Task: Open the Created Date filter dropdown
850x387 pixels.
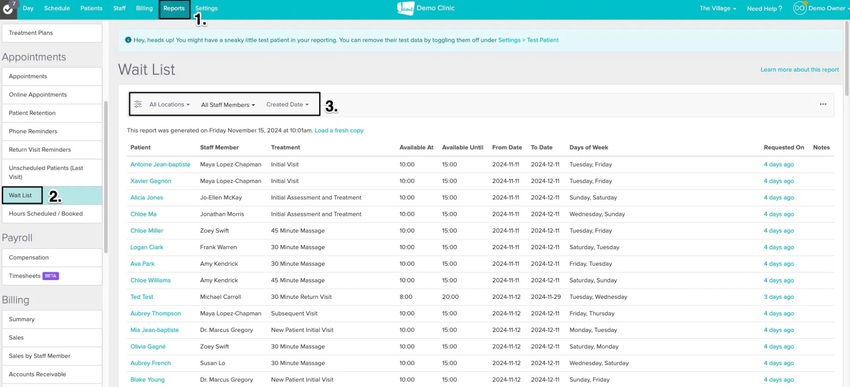Action: coord(287,105)
